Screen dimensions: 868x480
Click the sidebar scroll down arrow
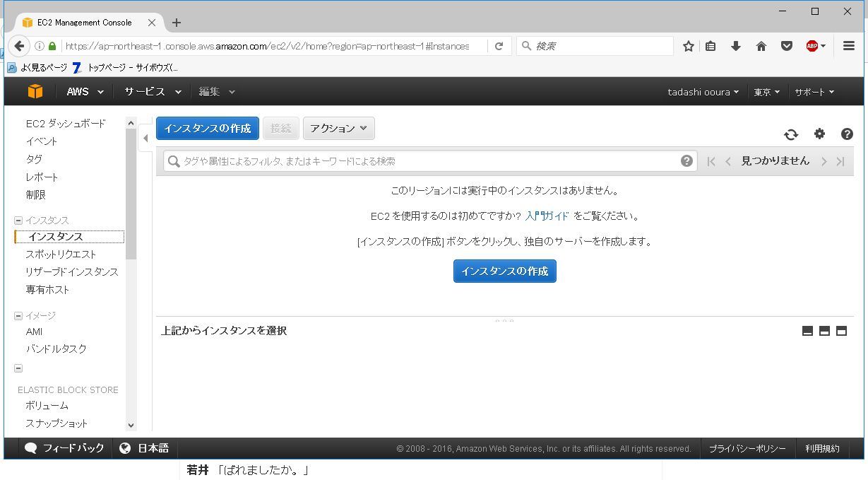131,426
